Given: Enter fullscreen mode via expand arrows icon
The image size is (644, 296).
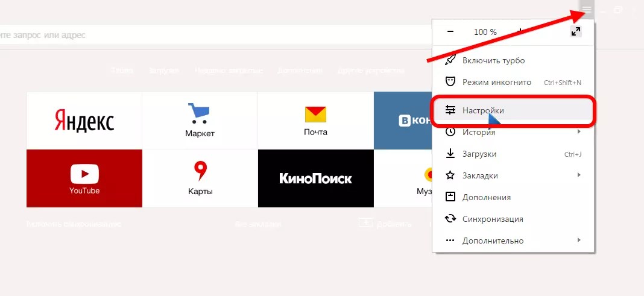Looking at the screenshot, I should pyautogui.click(x=576, y=31).
